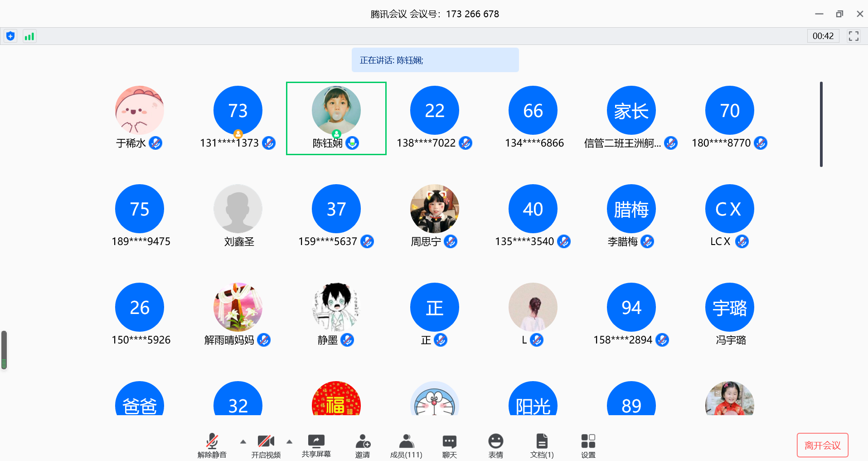The width and height of the screenshot is (868, 461).
Task: Expand video options arrow beside camera
Action: point(289,441)
